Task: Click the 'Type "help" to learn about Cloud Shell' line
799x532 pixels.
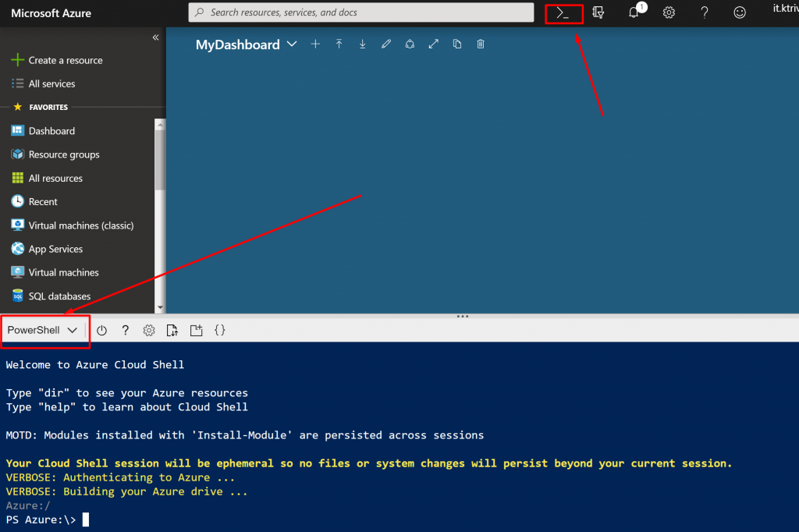Action: click(x=127, y=407)
